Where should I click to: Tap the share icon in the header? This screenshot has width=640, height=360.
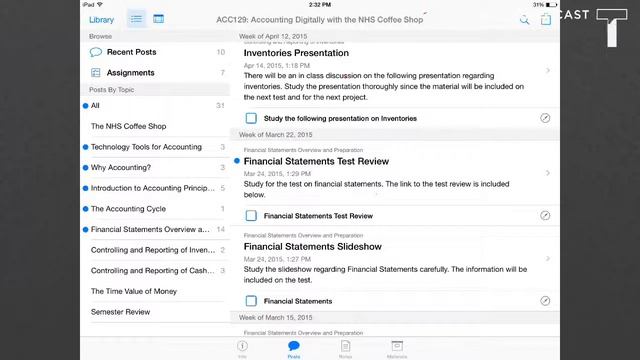[x=546, y=19]
